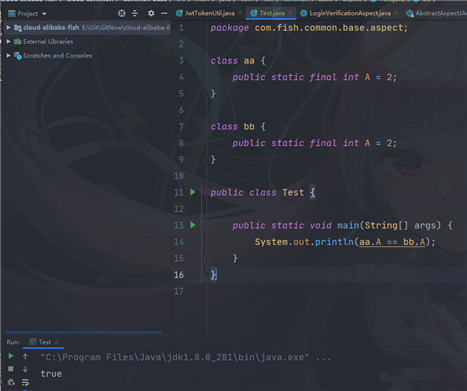This screenshot has width=467, height=391.
Task: Close the JwtTokenUtil.java tab
Action: pyautogui.click(x=240, y=13)
